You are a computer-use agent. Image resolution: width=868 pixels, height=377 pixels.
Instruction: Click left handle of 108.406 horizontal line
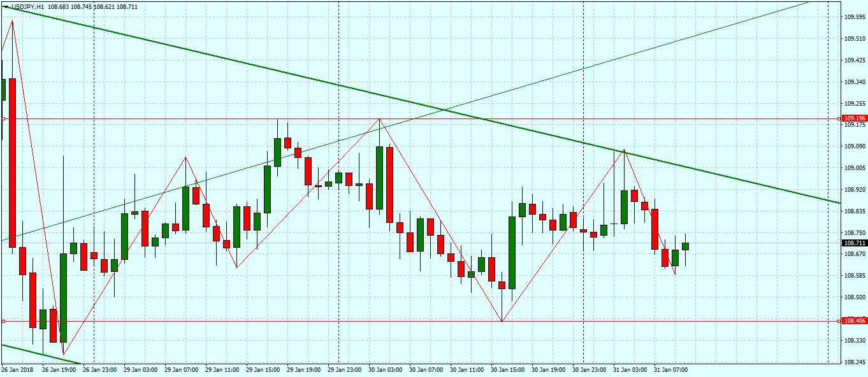(x=3, y=321)
